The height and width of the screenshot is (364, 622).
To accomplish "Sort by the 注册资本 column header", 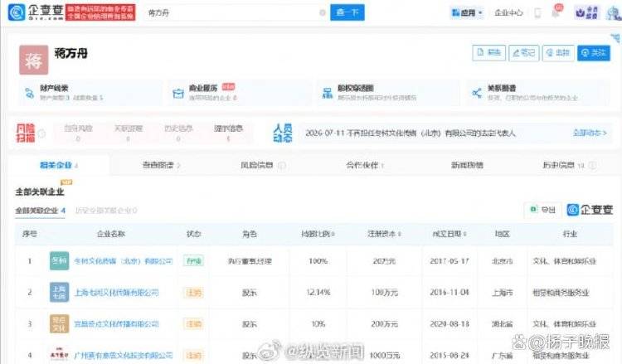I will (384, 234).
